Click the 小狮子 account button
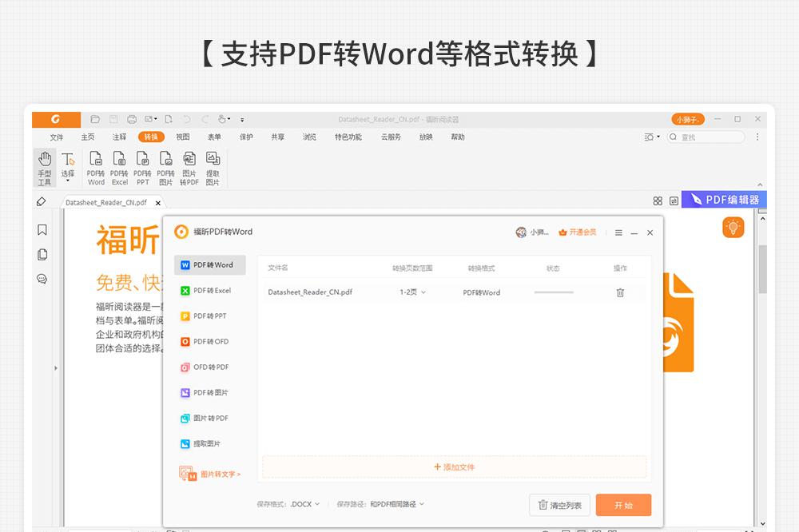Screen dimensions: 799x532 pos(687,119)
